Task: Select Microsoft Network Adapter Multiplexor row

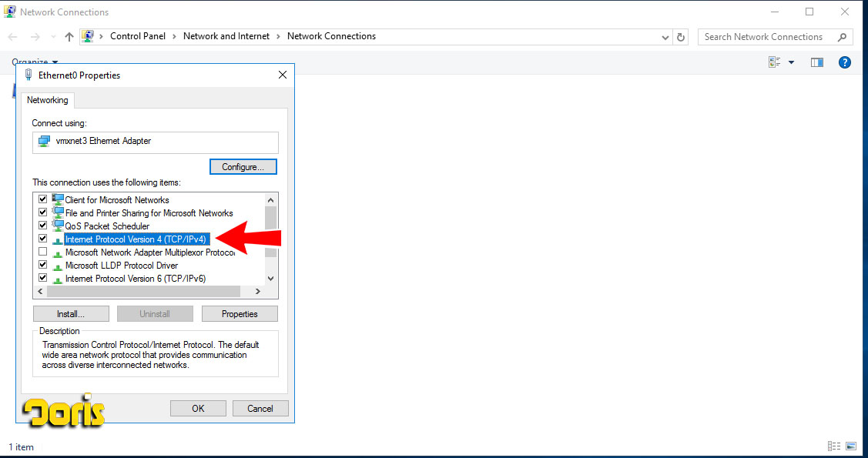Action: (x=150, y=252)
